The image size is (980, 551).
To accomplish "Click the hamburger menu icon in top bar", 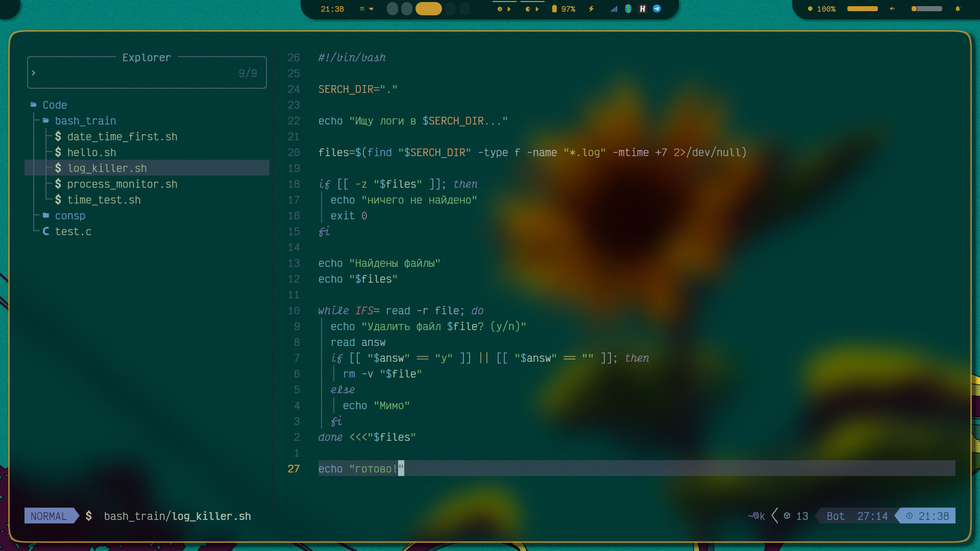I will click(x=362, y=9).
